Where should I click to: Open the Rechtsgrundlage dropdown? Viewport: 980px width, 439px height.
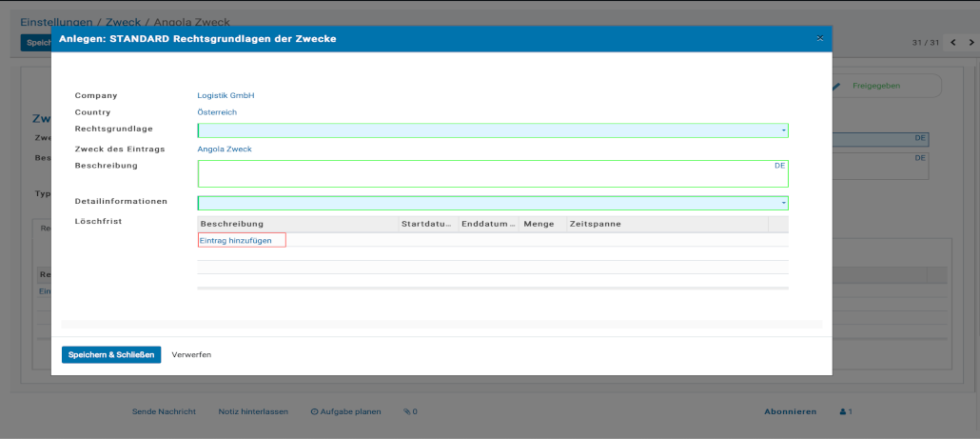[783, 130]
